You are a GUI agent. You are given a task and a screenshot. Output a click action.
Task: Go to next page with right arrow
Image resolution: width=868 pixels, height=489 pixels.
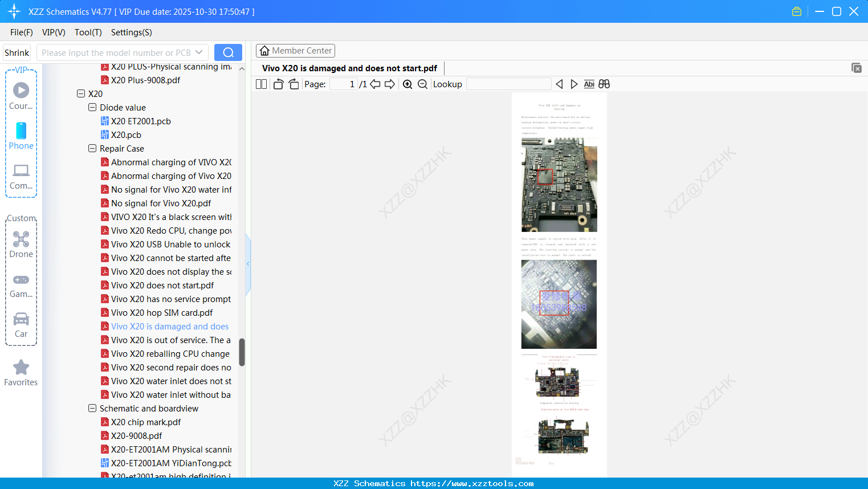[390, 84]
